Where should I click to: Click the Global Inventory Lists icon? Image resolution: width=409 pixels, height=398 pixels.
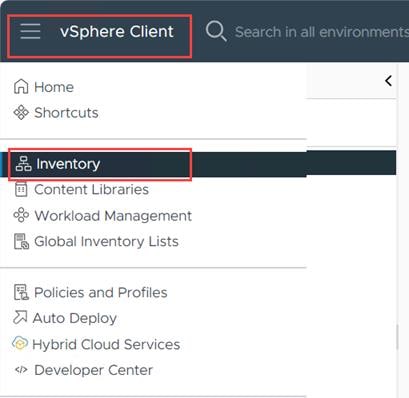click(x=21, y=241)
